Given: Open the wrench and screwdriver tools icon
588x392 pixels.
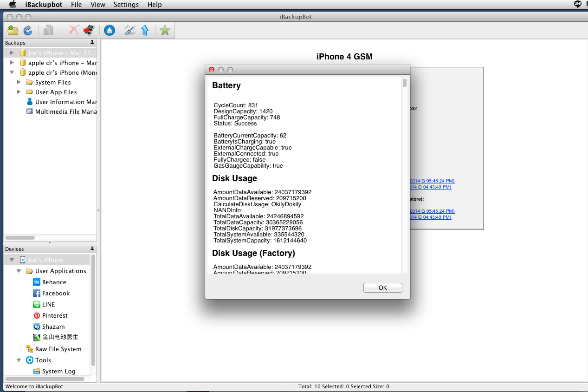Looking at the screenshot, I should coord(130,30).
